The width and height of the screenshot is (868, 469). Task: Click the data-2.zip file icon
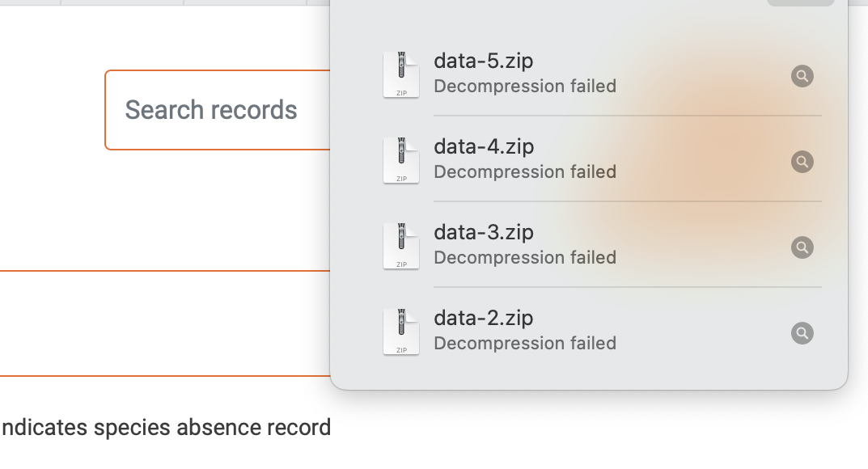click(x=400, y=332)
